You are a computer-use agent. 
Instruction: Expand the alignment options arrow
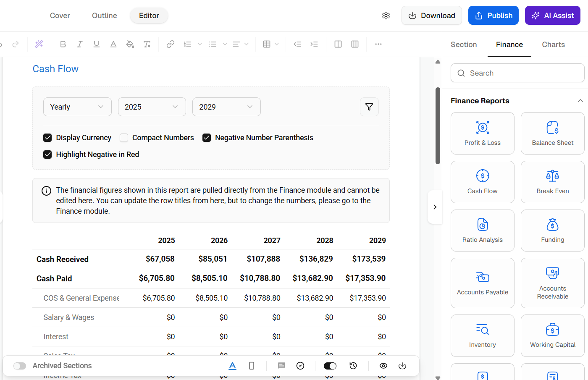pos(247,44)
